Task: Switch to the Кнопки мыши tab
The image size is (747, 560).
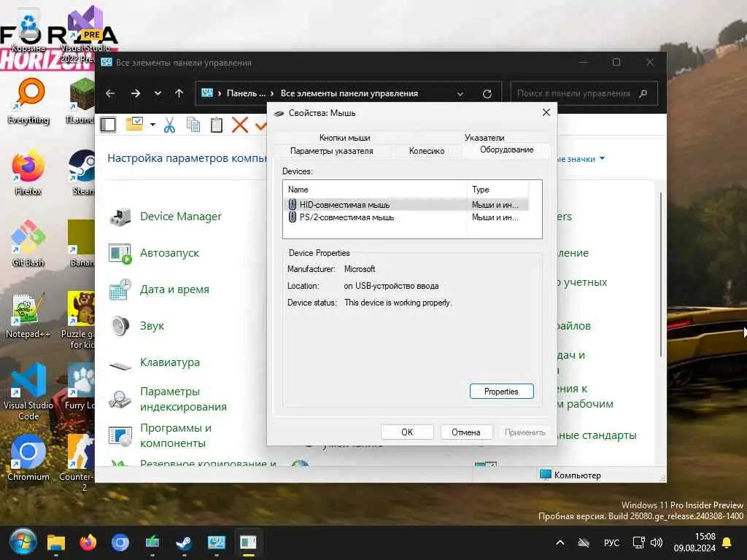Action: [344, 138]
